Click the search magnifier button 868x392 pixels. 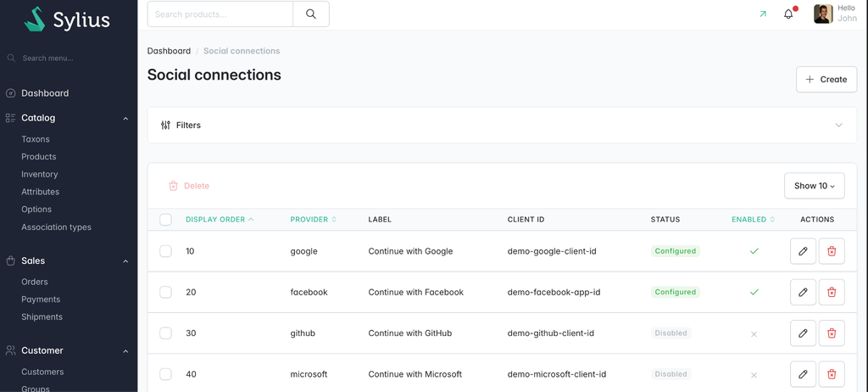click(x=311, y=14)
